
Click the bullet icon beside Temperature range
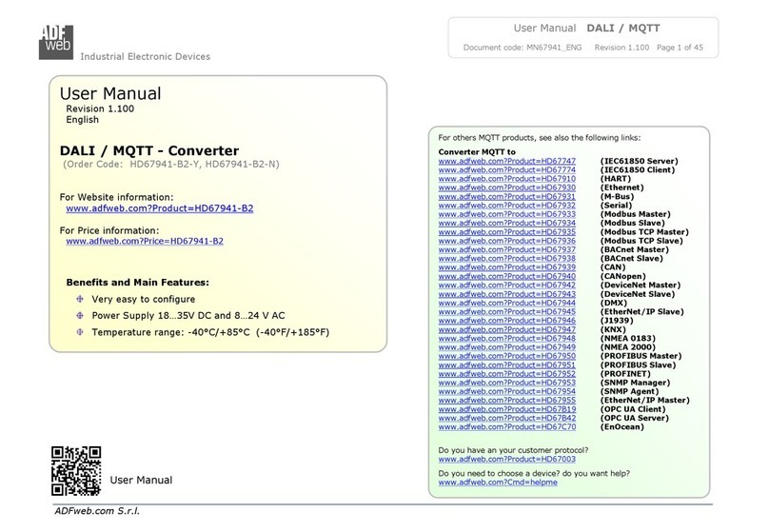[79, 332]
